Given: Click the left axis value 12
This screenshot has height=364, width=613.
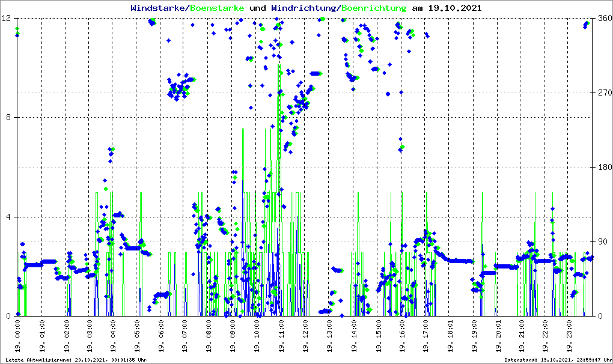Looking at the screenshot, I should [6, 19].
